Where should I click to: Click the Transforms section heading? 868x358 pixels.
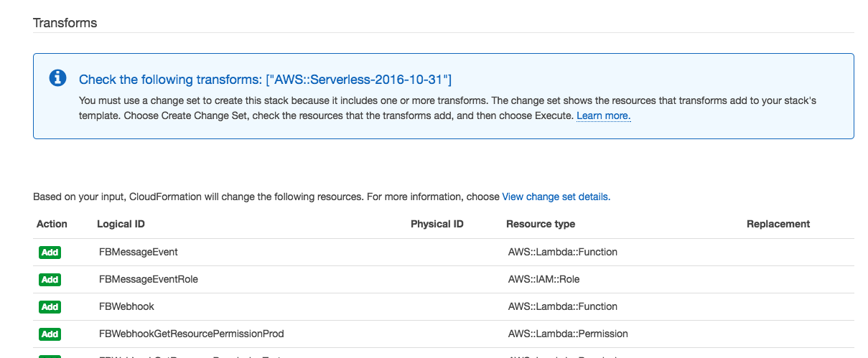click(65, 22)
